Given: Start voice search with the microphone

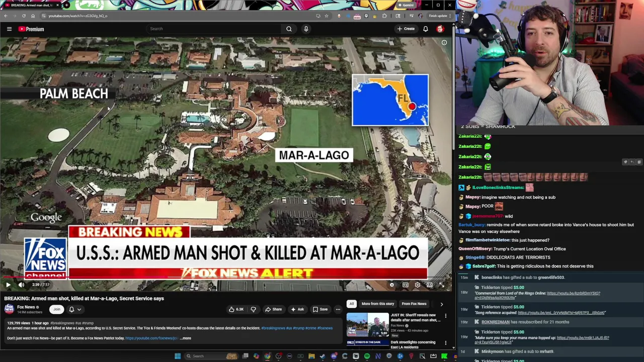Looking at the screenshot, I should click(306, 29).
